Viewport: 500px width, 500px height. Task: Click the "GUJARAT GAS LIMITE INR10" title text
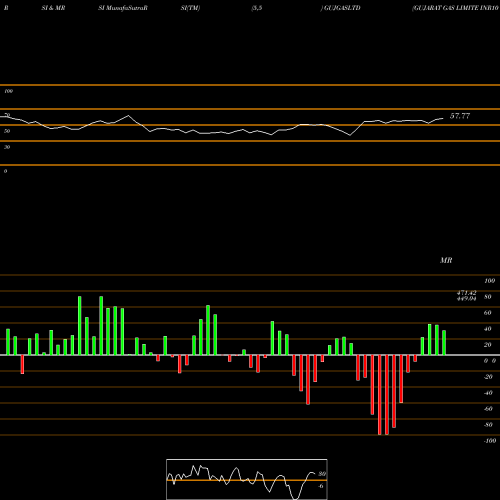click(x=456, y=8)
